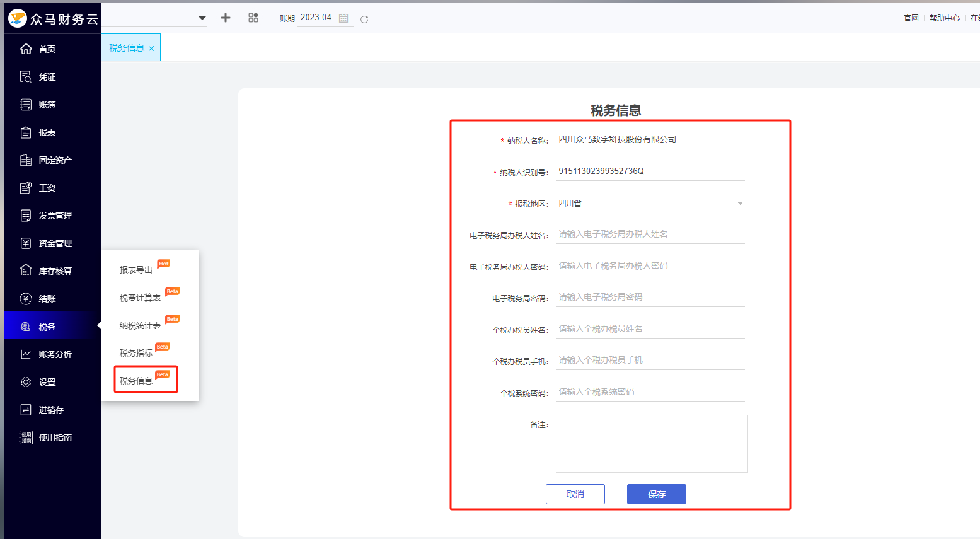980x539 pixels.
Task: Click the 固定资产 fixed assets icon
Action: click(x=26, y=159)
